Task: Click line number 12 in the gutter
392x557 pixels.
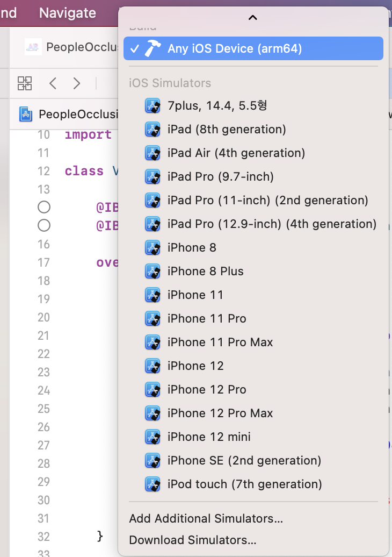Action: coord(43,171)
